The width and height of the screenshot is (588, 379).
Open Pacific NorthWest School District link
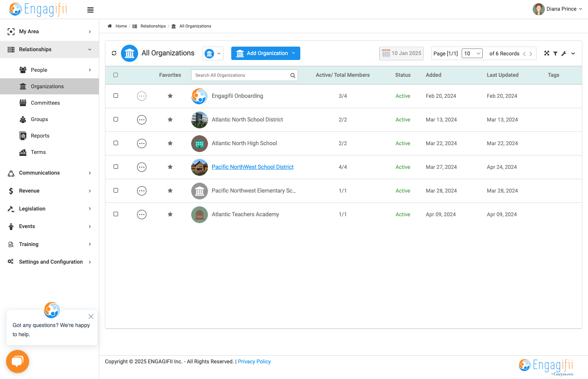click(x=253, y=167)
